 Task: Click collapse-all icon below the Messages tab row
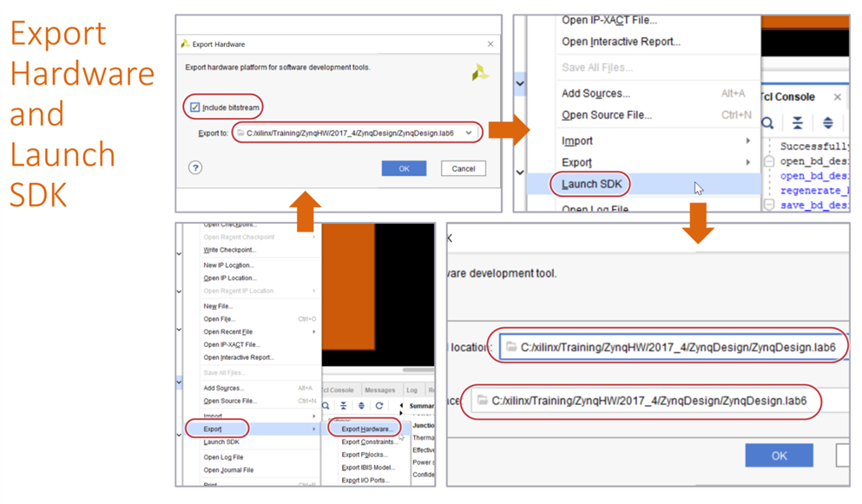(343, 406)
